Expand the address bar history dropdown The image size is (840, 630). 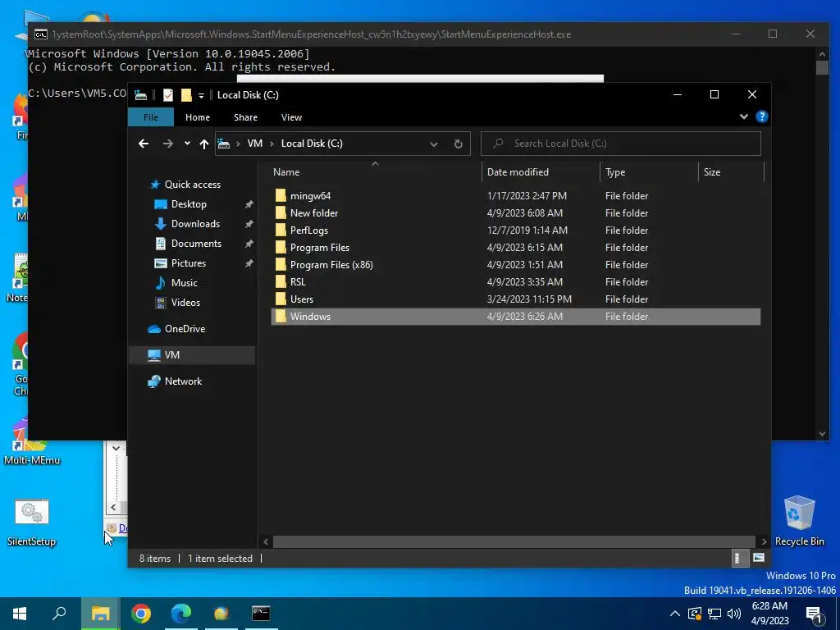[x=434, y=144]
